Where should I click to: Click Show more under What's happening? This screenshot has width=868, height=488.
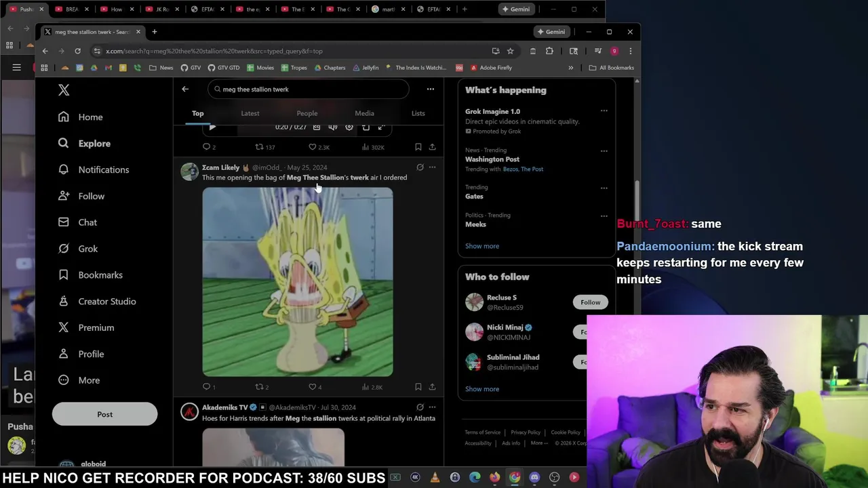(482, 246)
